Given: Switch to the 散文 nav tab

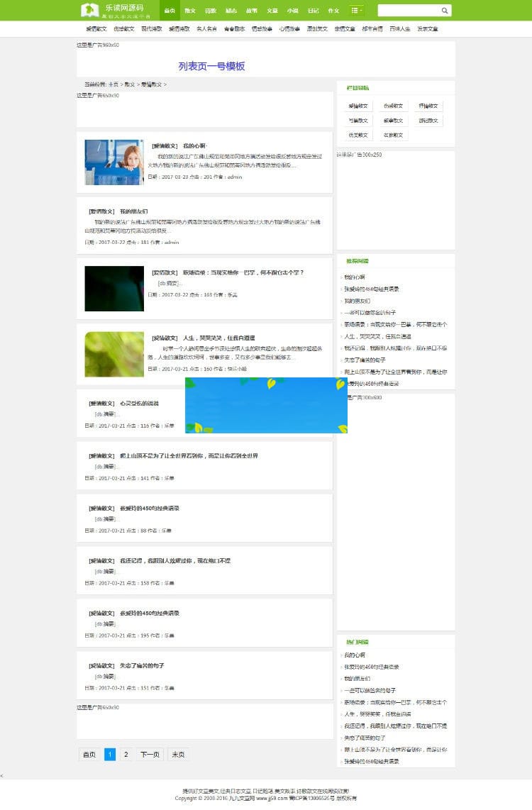Looking at the screenshot, I should coord(190,11).
